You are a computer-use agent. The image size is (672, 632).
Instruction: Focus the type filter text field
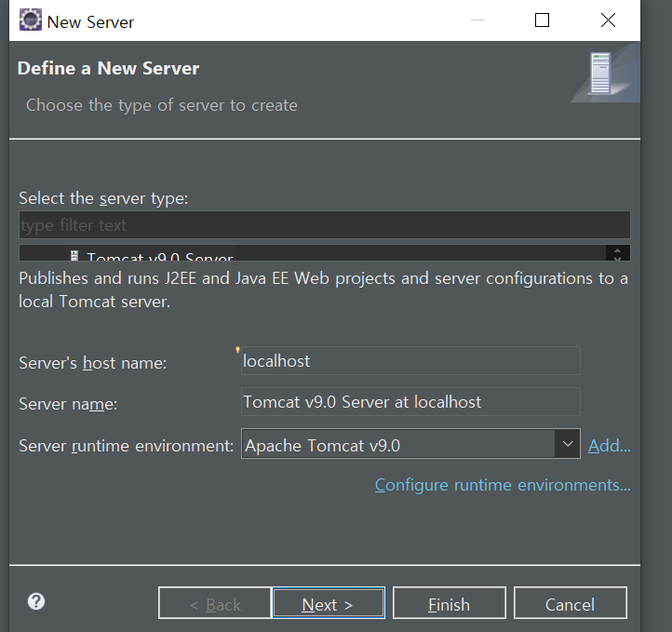pyautogui.click(x=325, y=224)
